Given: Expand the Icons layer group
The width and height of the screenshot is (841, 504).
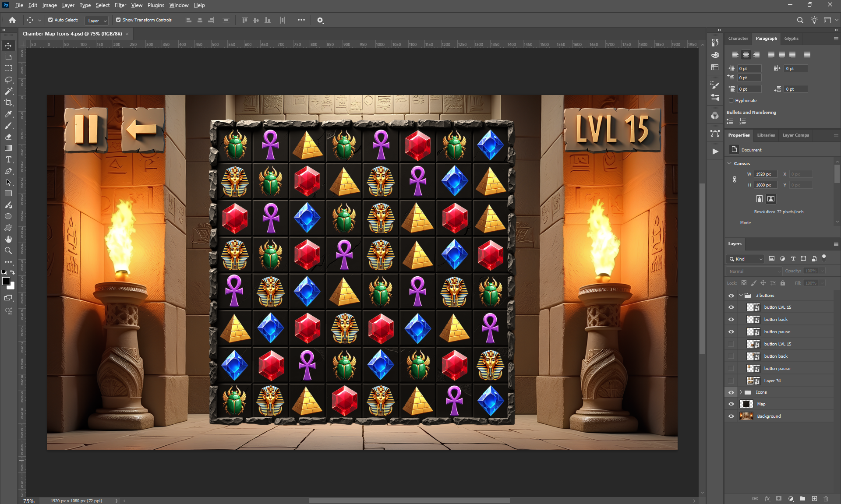Looking at the screenshot, I should pos(741,392).
